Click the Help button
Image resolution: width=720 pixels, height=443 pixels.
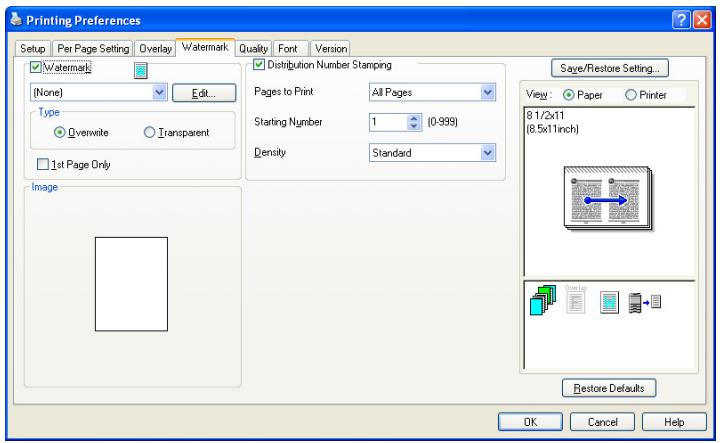point(674,421)
